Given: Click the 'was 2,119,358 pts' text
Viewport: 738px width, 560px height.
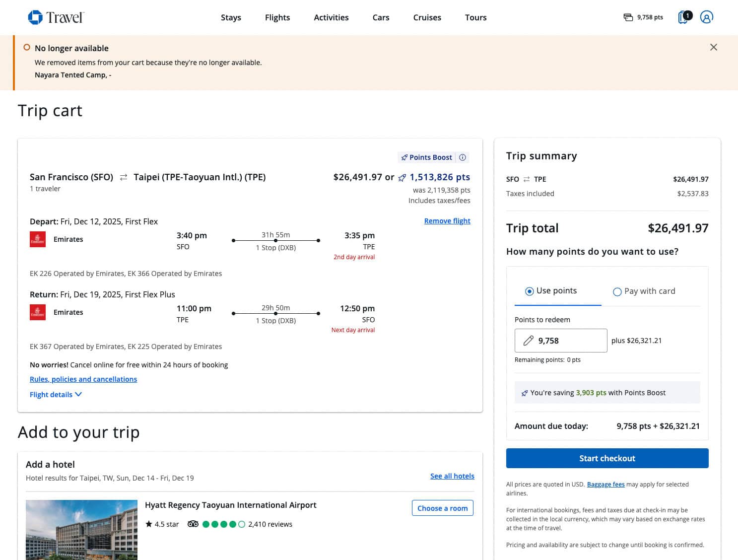Looking at the screenshot, I should [x=442, y=190].
